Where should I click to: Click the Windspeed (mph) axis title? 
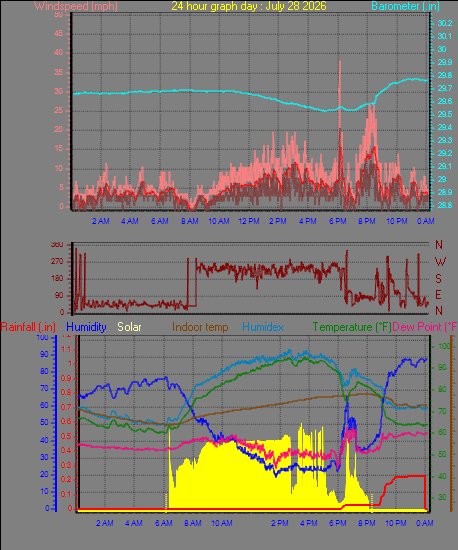click(76, 6)
